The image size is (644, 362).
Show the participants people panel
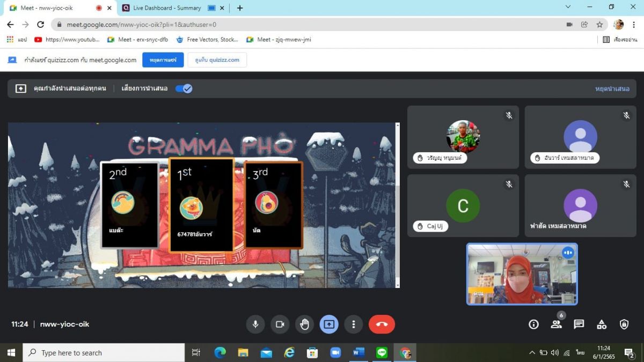click(556, 324)
